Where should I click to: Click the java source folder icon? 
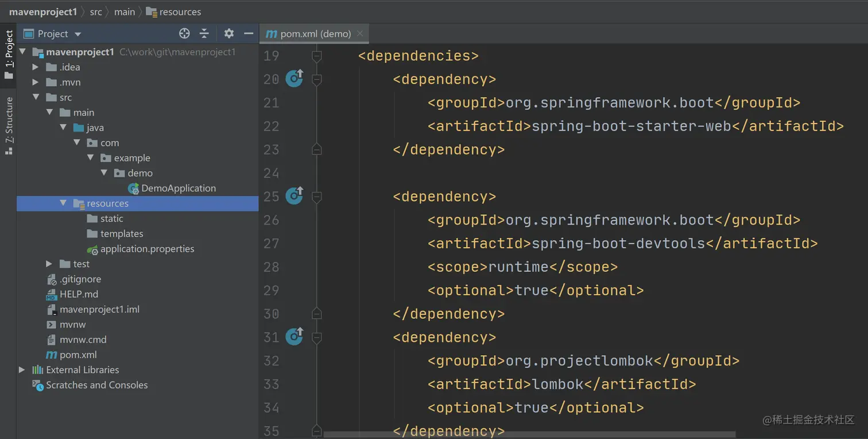79,128
